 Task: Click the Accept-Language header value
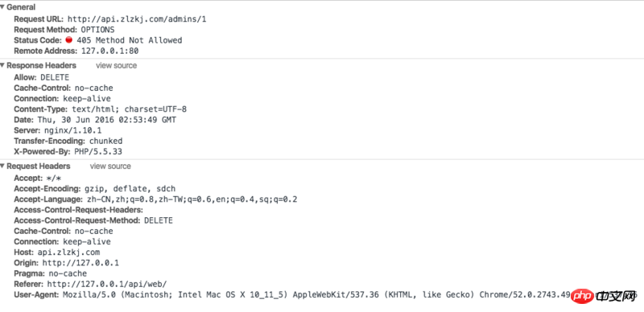point(192,199)
